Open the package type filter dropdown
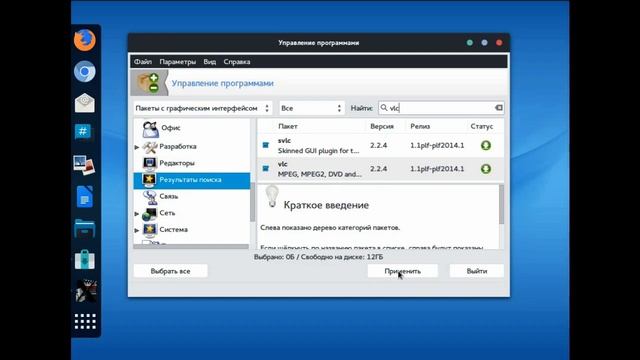Viewport: 640px width, 360px height. (x=203, y=108)
